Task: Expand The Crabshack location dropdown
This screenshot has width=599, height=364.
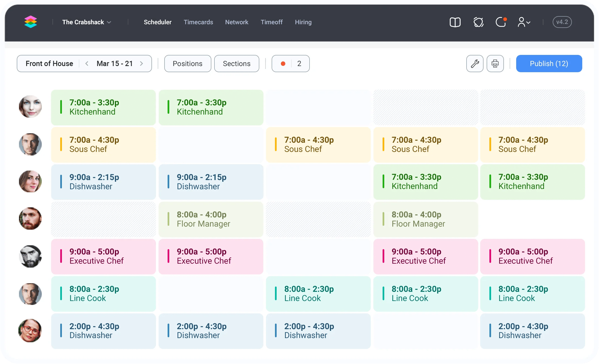Action: click(86, 22)
